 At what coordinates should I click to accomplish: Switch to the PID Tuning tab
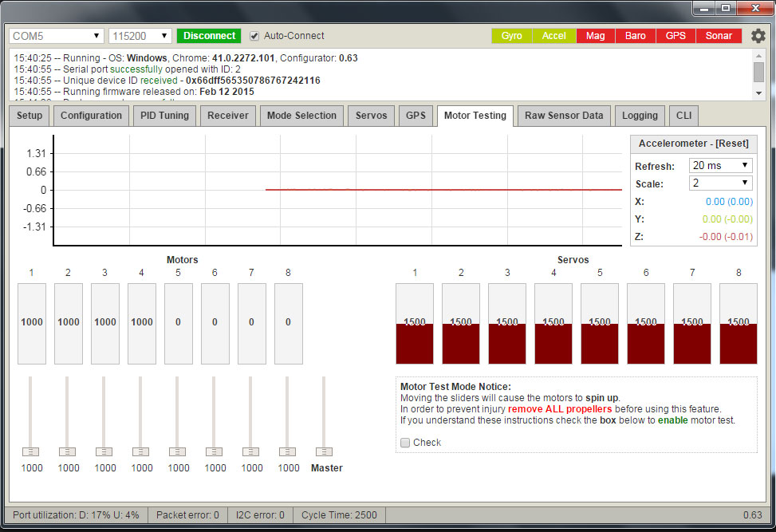[165, 116]
